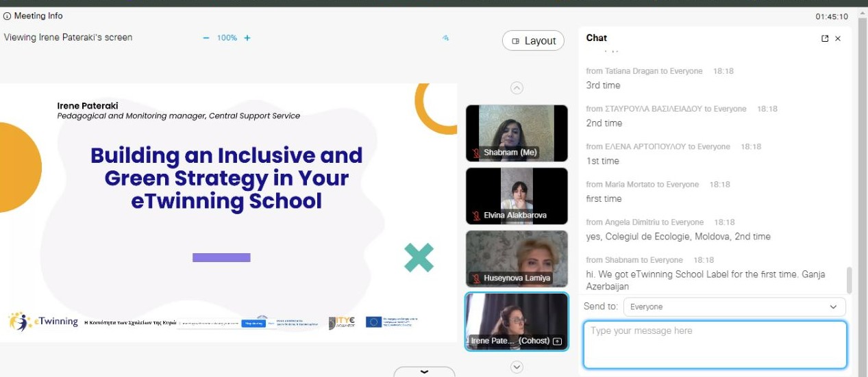The width and height of the screenshot is (868, 377).
Task: Close the Chat panel
Action: click(838, 39)
